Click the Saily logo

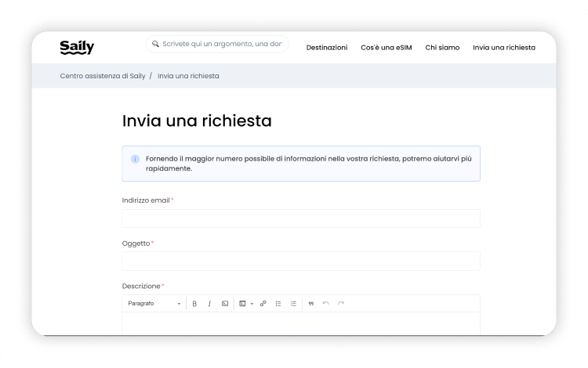[x=77, y=47]
